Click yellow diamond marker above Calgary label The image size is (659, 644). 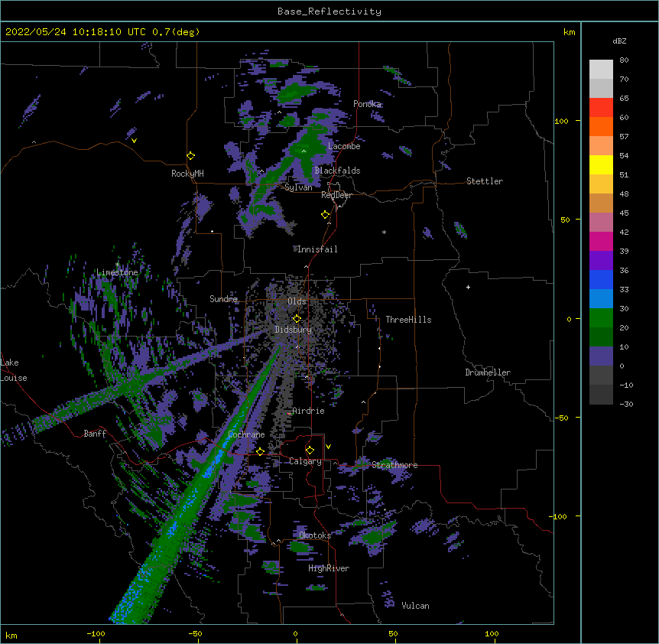310,450
